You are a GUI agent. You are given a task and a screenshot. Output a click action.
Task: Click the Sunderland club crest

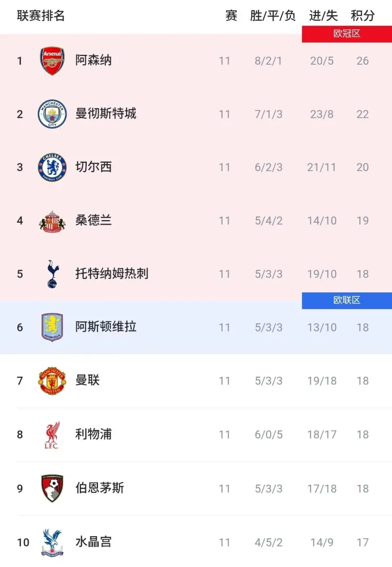click(52, 221)
